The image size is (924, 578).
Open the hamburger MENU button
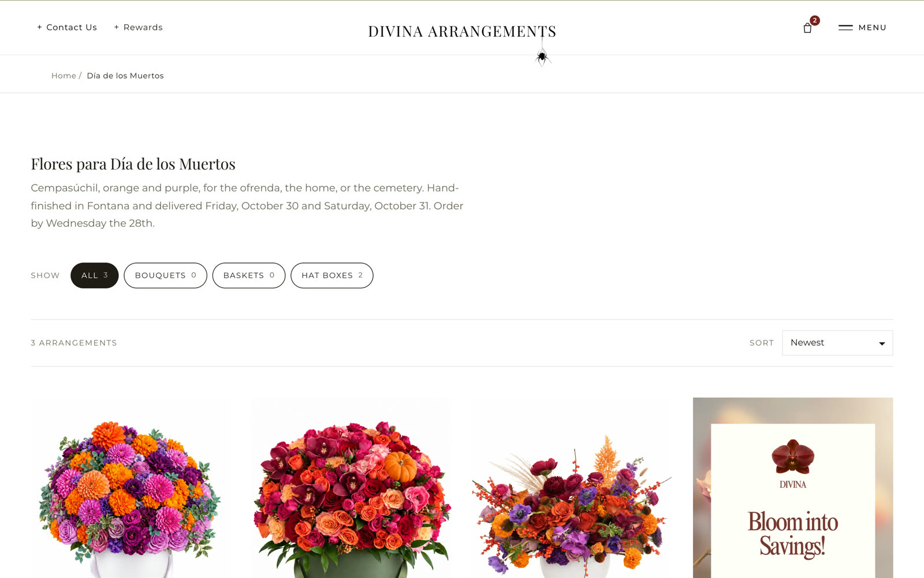tap(862, 27)
